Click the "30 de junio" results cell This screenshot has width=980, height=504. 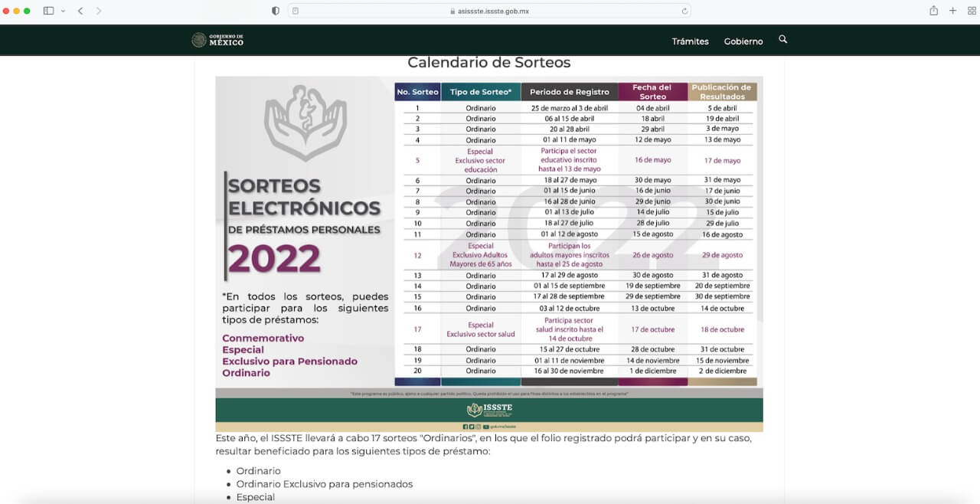[722, 201]
